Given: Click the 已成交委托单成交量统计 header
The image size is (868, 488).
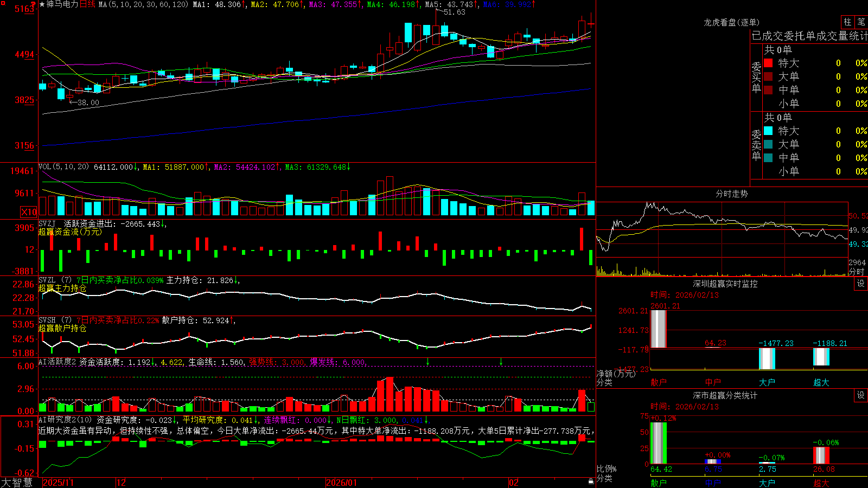Looking at the screenshot, I should pyautogui.click(x=809, y=36).
